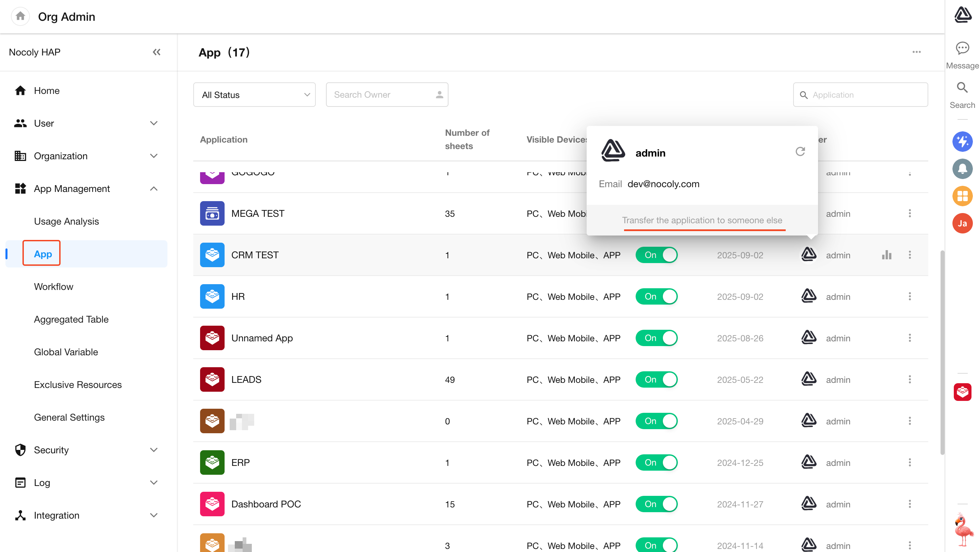This screenshot has width=980, height=552.
Task: Open three-dot menu for MEGA TEST row
Action: point(910,213)
